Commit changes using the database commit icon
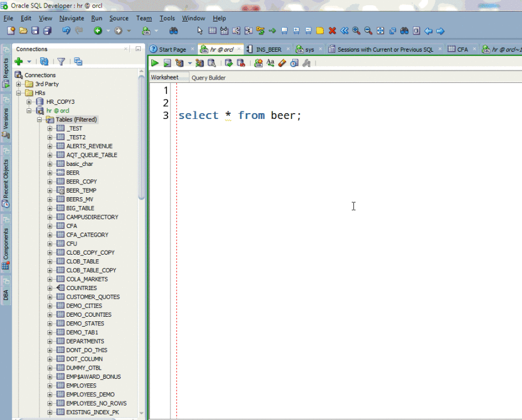The width and height of the screenshot is (522, 420). pos(228,63)
